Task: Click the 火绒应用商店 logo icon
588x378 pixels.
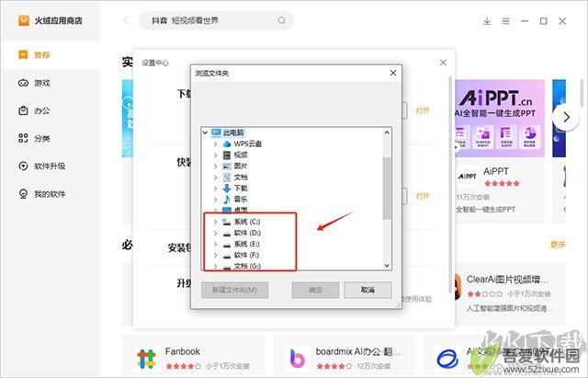Action: (x=24, y=20)
